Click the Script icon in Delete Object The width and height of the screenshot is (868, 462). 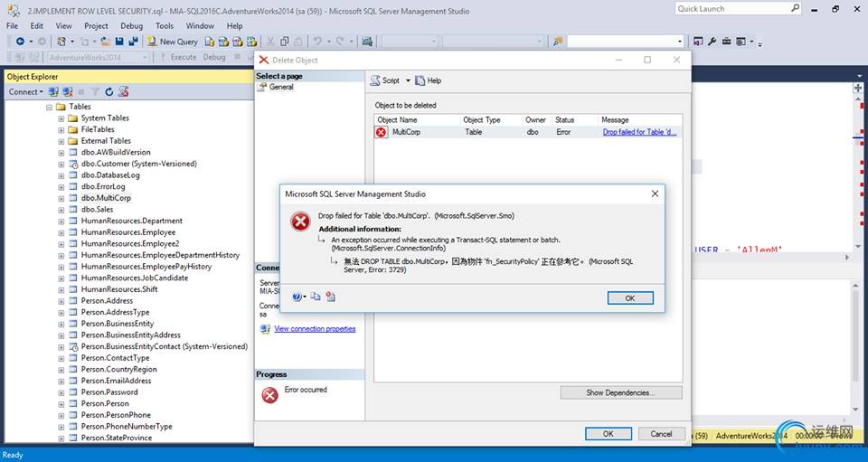coord(385,80)
